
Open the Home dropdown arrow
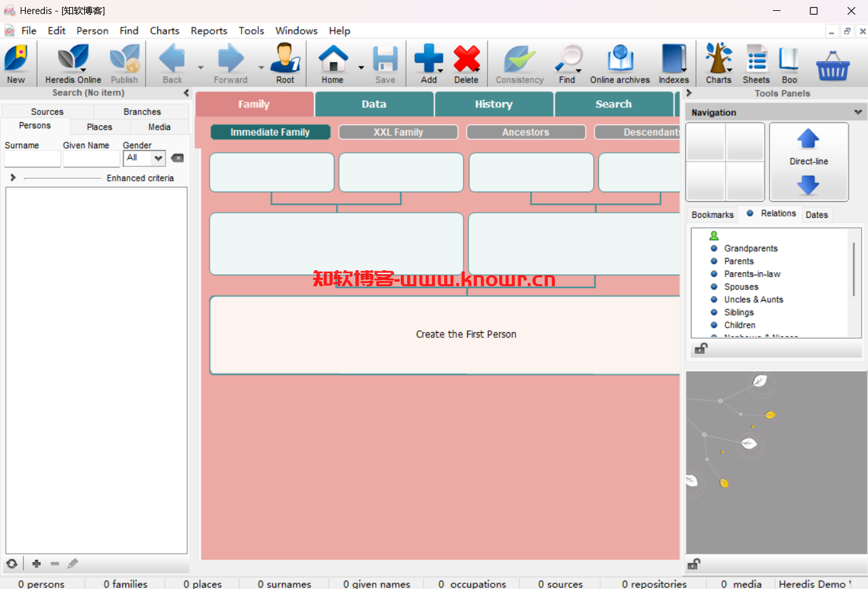click(x=360, y=68)
